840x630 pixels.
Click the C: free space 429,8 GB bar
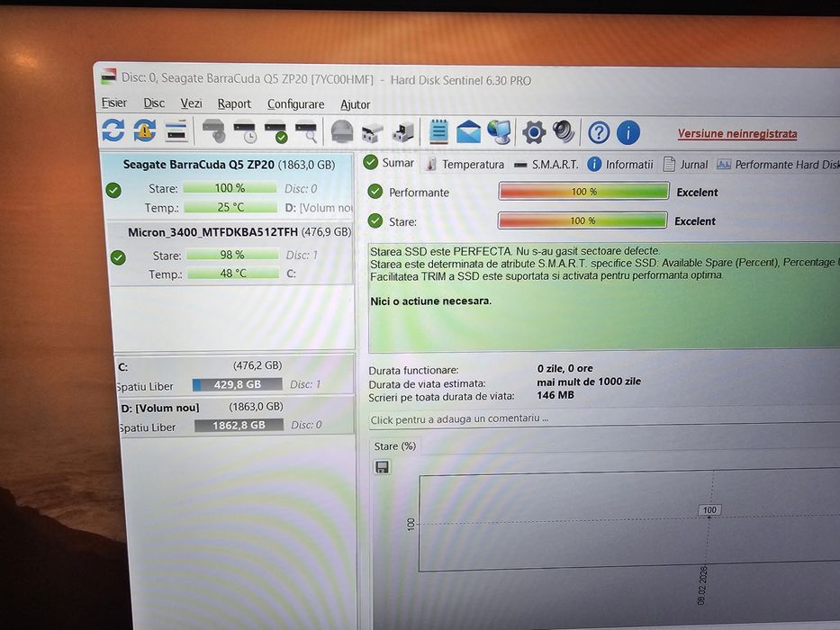point(237,384)
